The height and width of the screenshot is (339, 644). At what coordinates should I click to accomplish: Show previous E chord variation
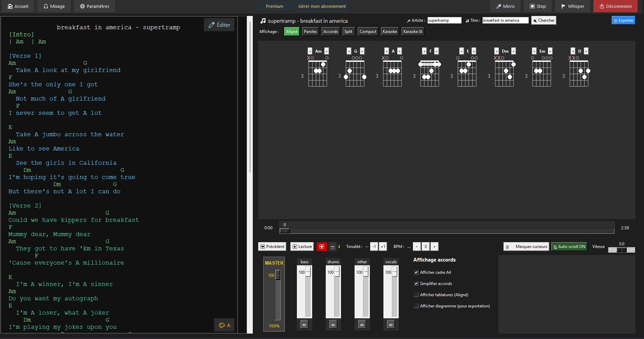click(461, 51)
